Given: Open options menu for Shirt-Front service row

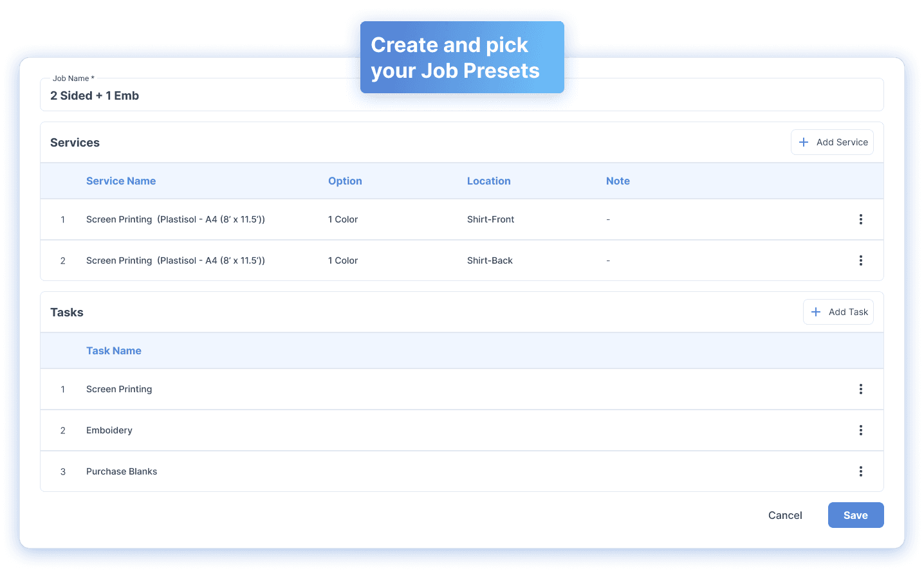Looking at the screenshot, I should pos(860,219).
